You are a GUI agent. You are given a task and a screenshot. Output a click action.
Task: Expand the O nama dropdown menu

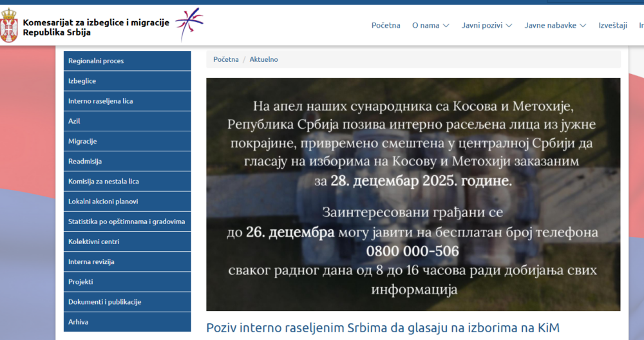pyautogui.click(x=430, y=26)
